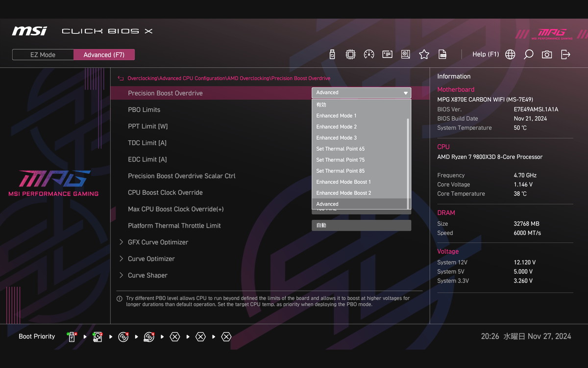Select USB hard disk boot device icon
This screenshot has height=368, width=588.
tap(98, 337)
